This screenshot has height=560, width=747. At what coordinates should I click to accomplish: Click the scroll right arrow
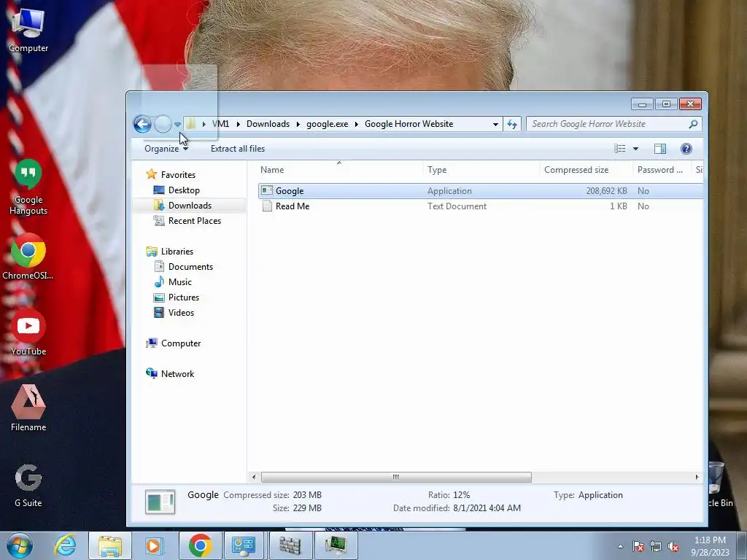(697, 477)
